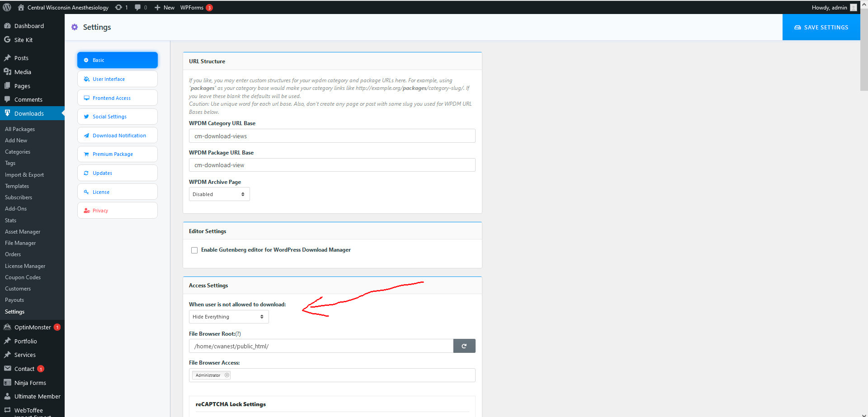The image size is (868, 417).
Task: Open the Tags submenu link
Action: (x=10, y=163)
